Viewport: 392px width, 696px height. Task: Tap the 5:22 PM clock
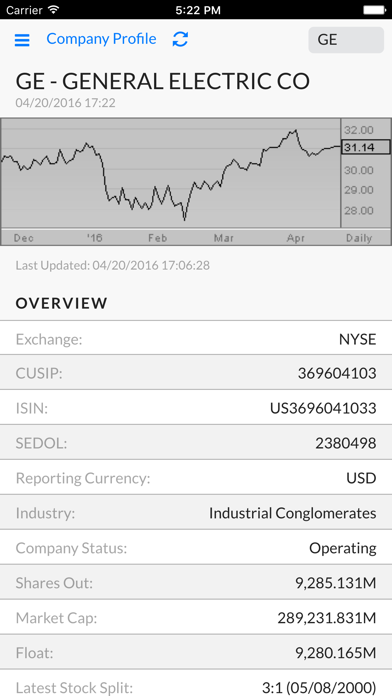click(198, 10)
